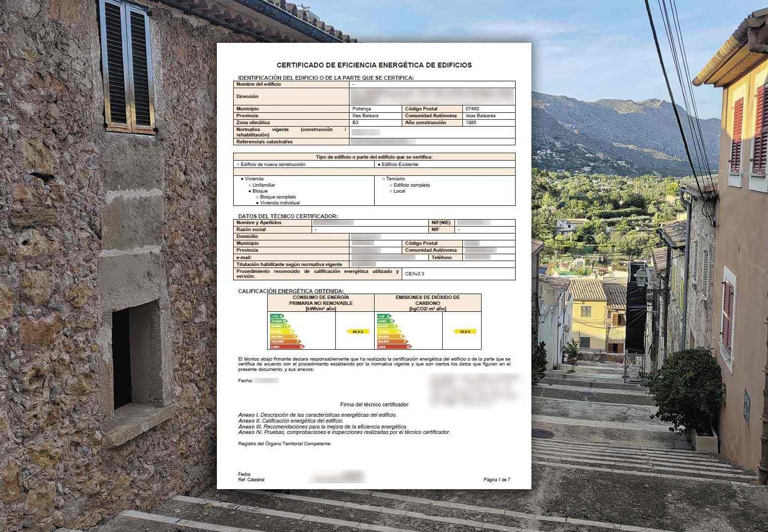Click the 'Teléfono' label
The width and height of the screenshot is (768, 532).
pos(442,258)
